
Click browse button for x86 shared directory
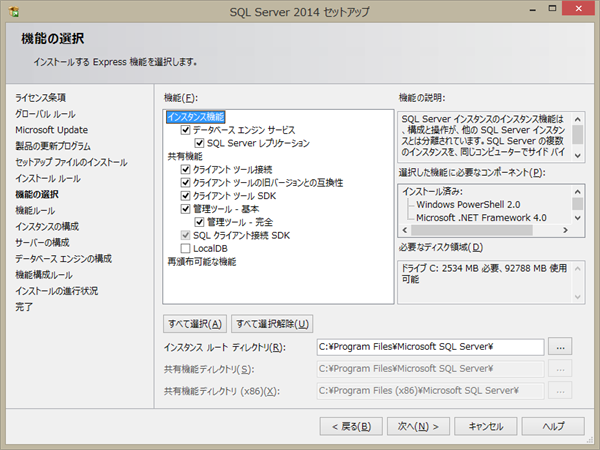click(x=560, y=391)
